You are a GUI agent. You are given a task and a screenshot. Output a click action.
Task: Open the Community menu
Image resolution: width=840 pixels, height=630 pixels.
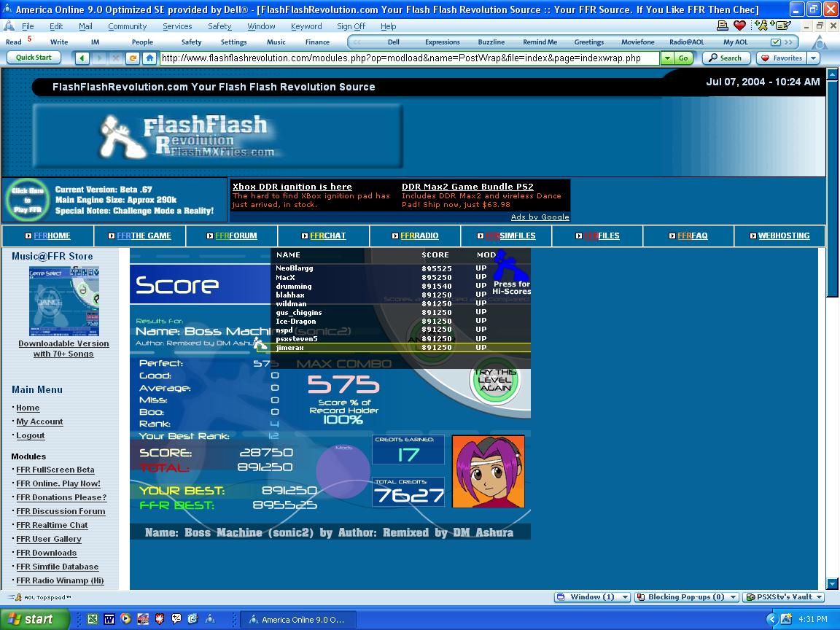coord(128,26)
